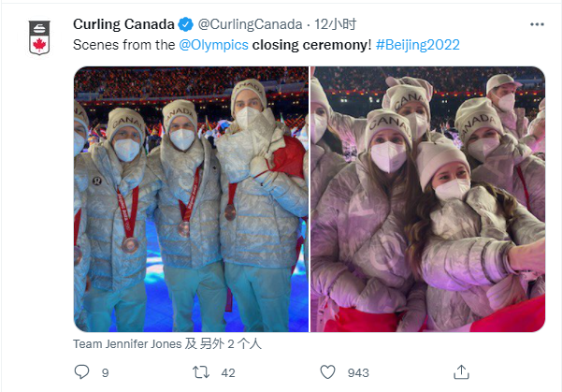Click the "Scenes from the" tweet text
The height and width of the screenshot is (392, 562).
pyautogui.click(x=123, y=44)
